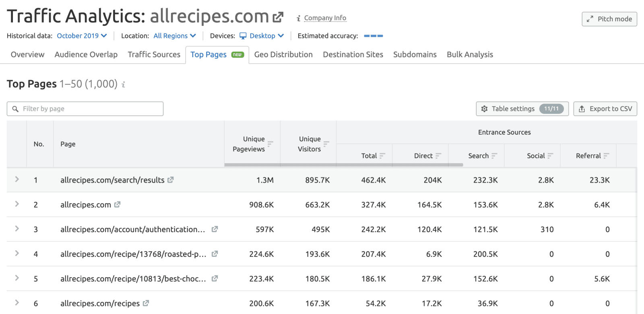The image size is (644, 314).
Task: Switch to the Geo Distribution tab
Action: [x=283, y=54]
